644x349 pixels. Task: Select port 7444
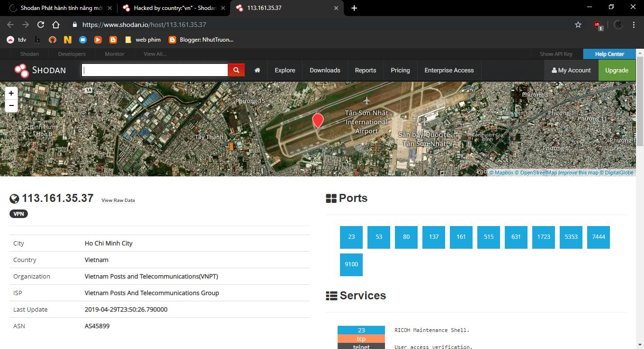[x=599, y=237]
